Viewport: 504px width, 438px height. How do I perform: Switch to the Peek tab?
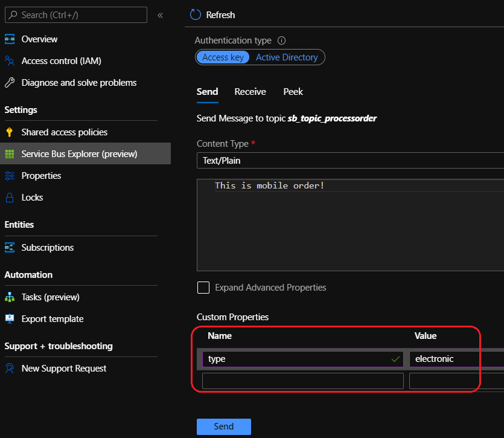[293, 92]
